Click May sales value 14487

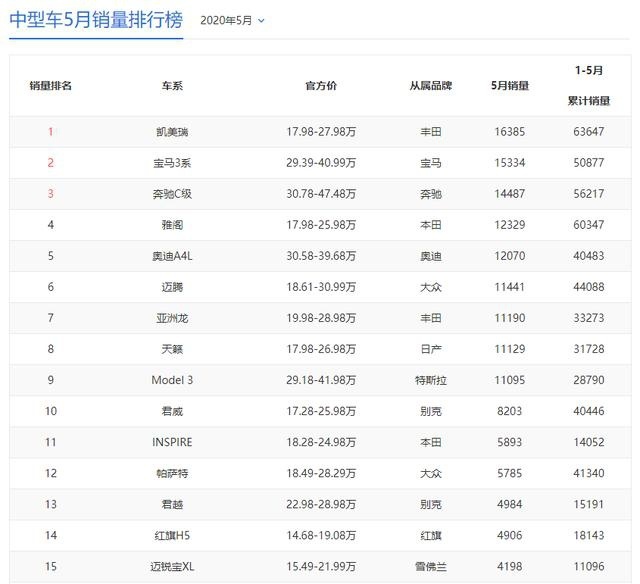pos(510,194)
